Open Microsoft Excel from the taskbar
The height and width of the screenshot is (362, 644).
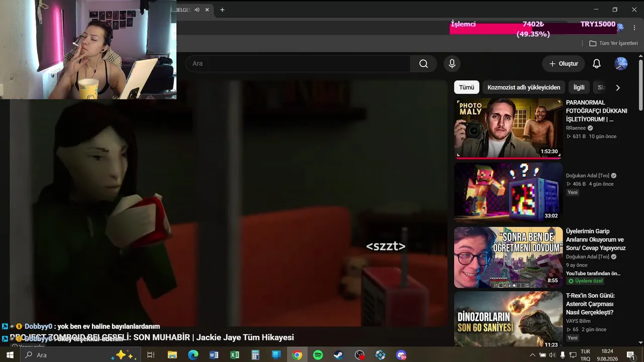[234, 355]
